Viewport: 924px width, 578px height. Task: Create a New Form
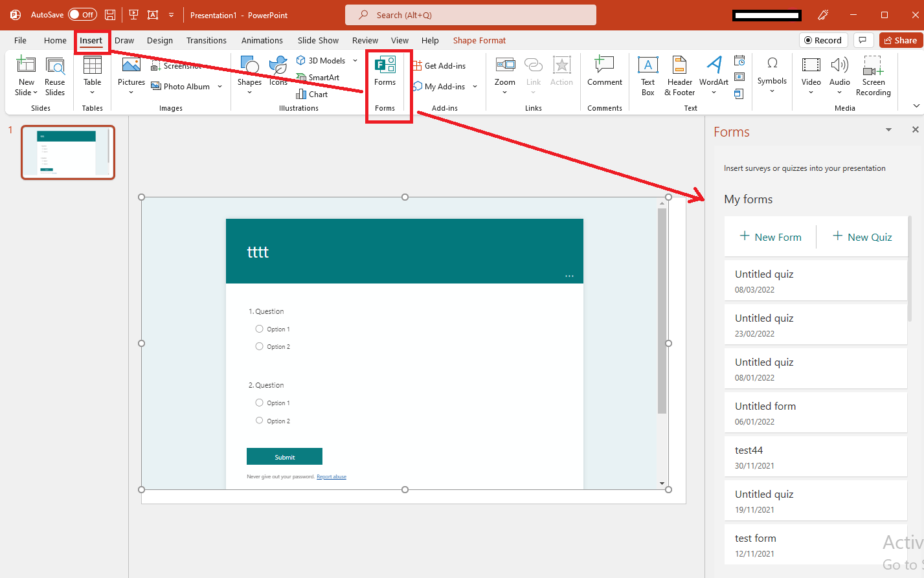[771, 237]
